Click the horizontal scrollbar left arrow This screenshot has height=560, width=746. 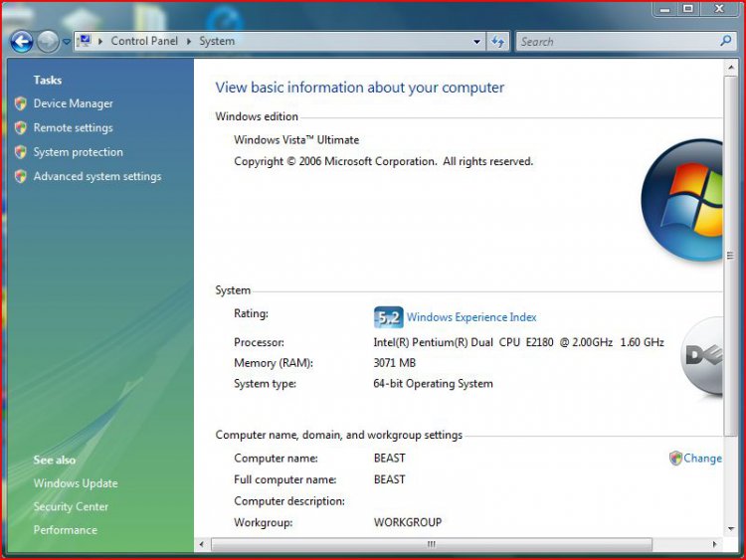point(201,544)
